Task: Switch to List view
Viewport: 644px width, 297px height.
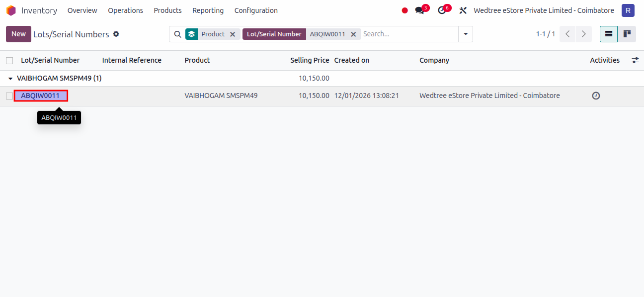Action: click(x=608, y=34)
